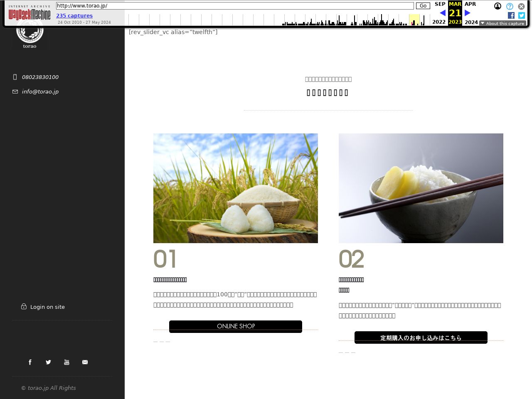Select SEP month in capture navigation
Viewport: 532px width, 399px height.
point(440,4)
